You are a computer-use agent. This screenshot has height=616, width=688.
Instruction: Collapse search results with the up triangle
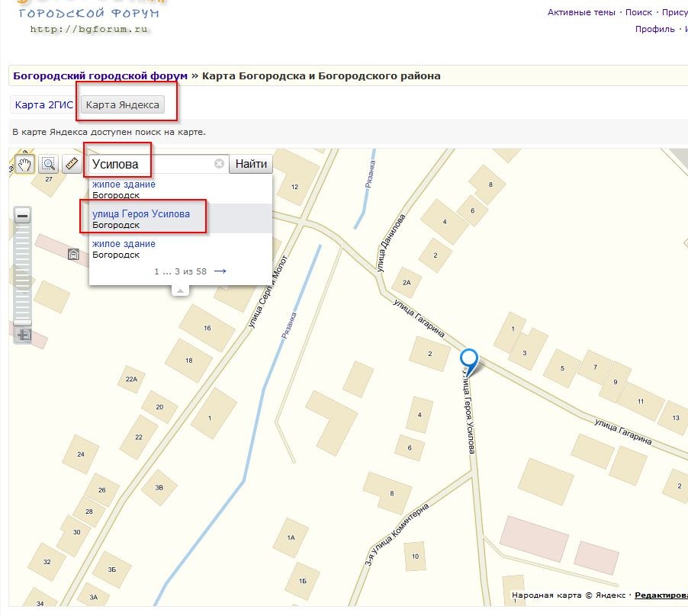[180, 290]
